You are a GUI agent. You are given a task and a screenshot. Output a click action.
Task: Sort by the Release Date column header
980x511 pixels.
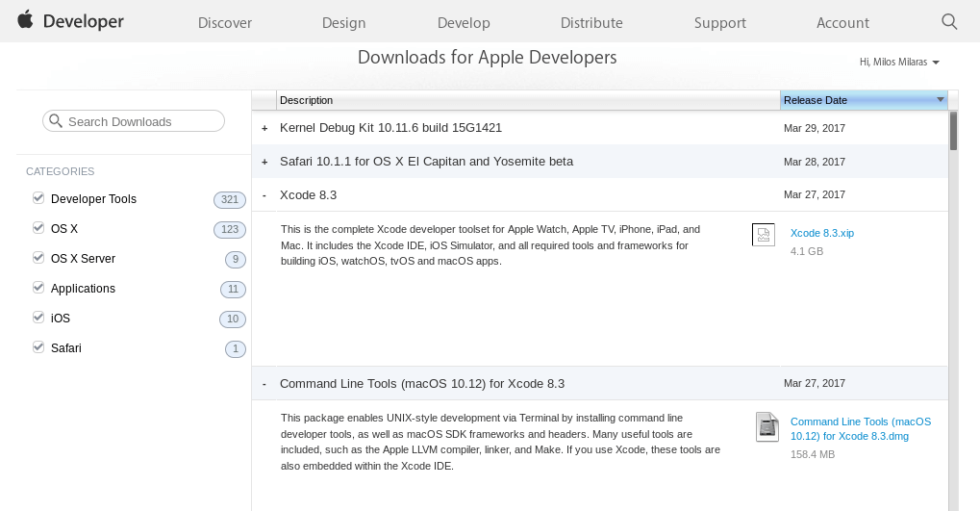864,100
